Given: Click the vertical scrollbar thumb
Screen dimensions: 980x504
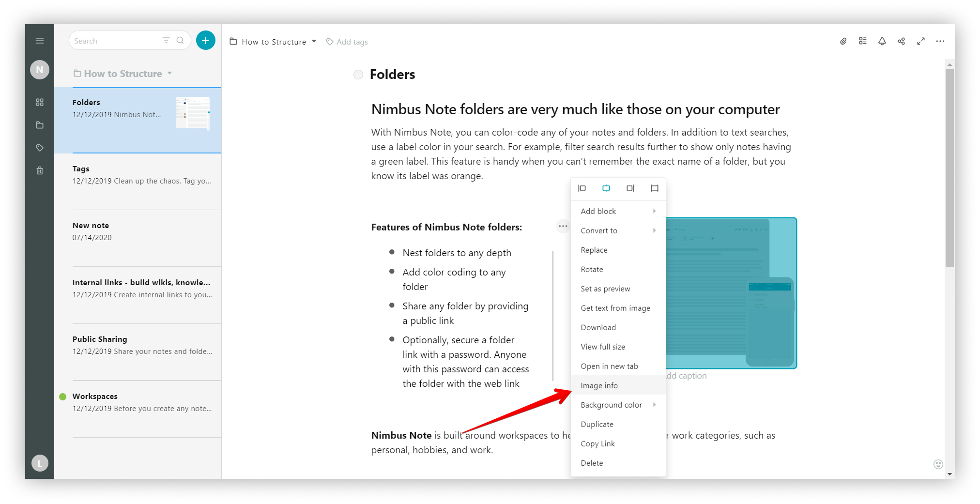Looking at the screenshot, I should pyautogui.click(x=949, y=168).
